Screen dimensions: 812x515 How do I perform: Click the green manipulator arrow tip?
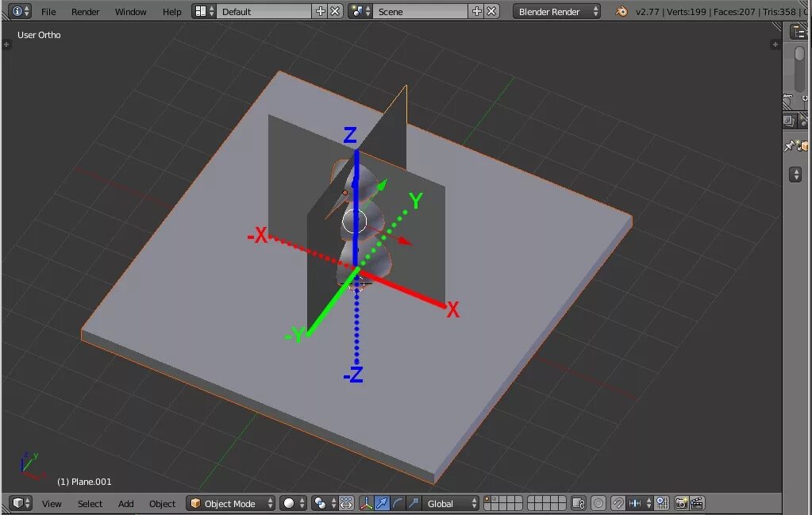[x=382, y=185]
